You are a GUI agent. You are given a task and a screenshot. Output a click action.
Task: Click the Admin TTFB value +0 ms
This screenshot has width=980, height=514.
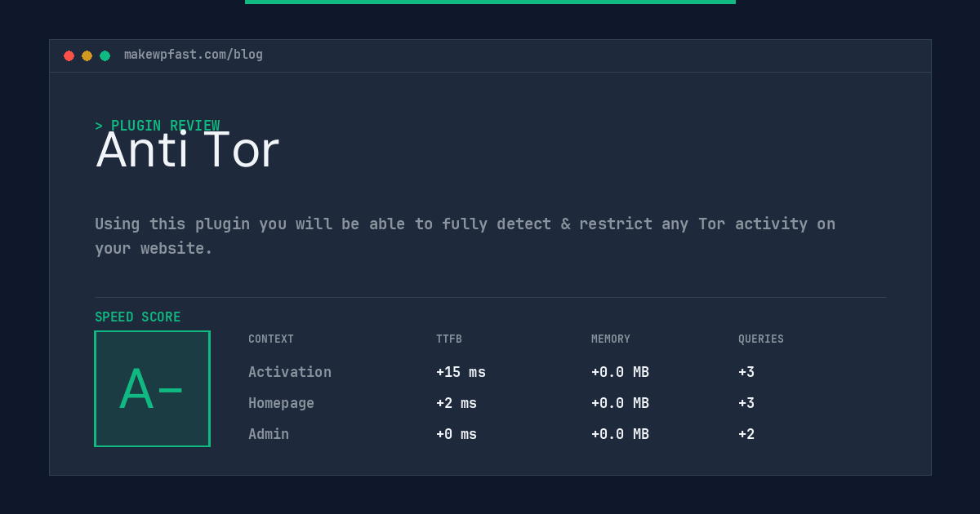pos(457,434)
